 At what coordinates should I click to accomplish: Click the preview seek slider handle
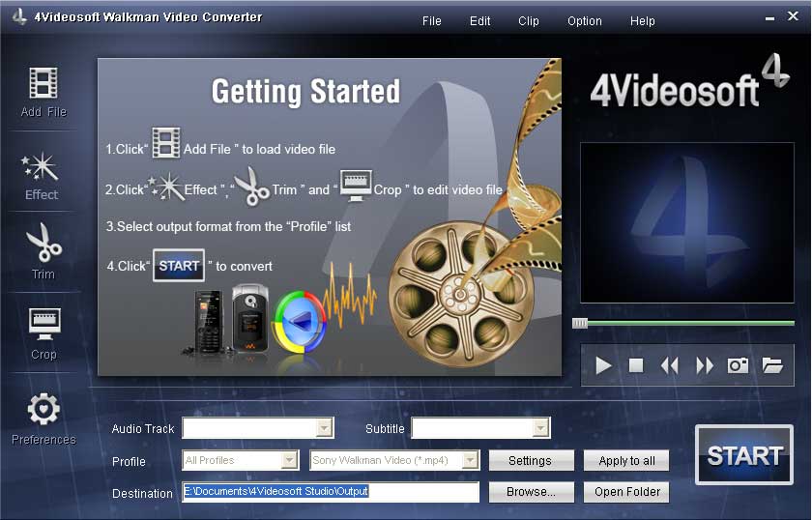(580, 324)
